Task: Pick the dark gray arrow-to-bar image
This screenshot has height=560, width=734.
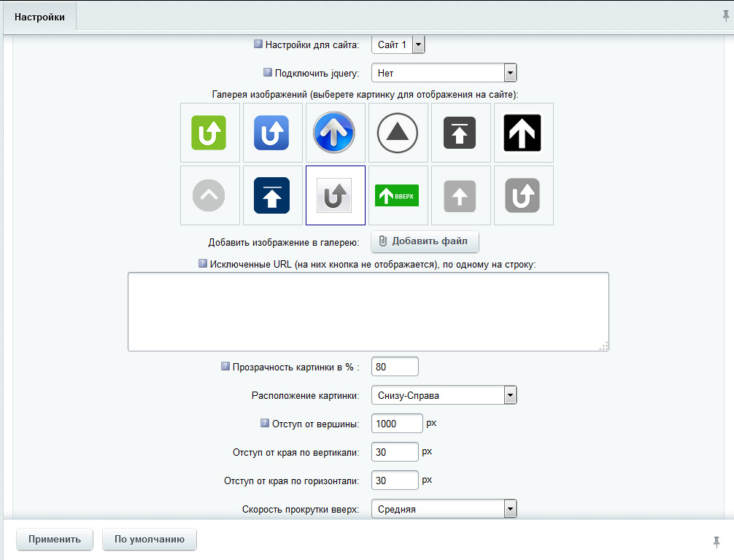Action: coord(460,133)
